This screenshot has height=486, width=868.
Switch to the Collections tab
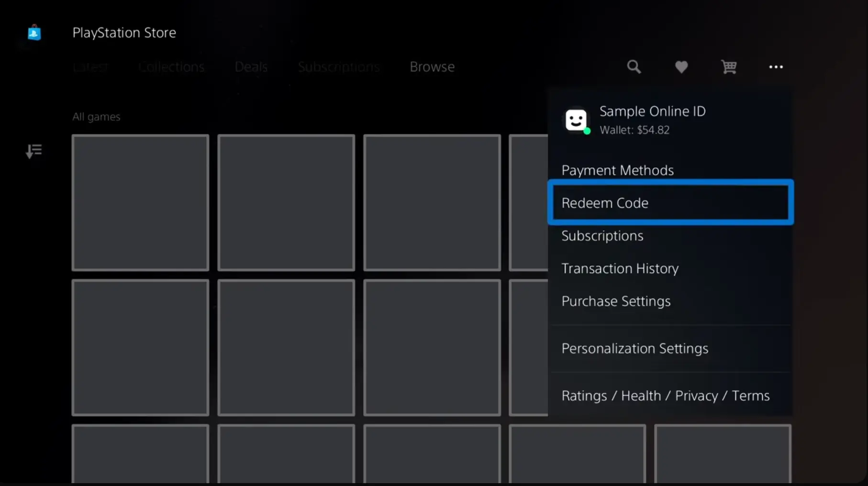(x=171, y=67)
